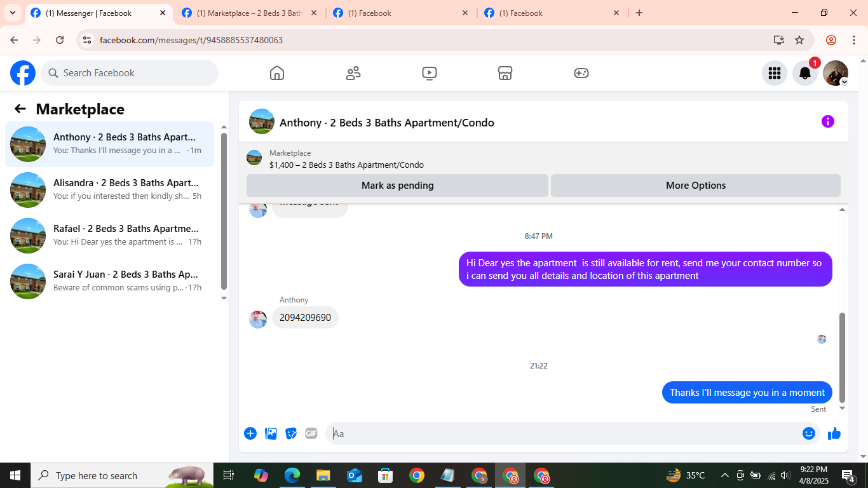Viewport: 868px width, 488px height.
Task: Open the notifications bell
Action: pos(805,73)
